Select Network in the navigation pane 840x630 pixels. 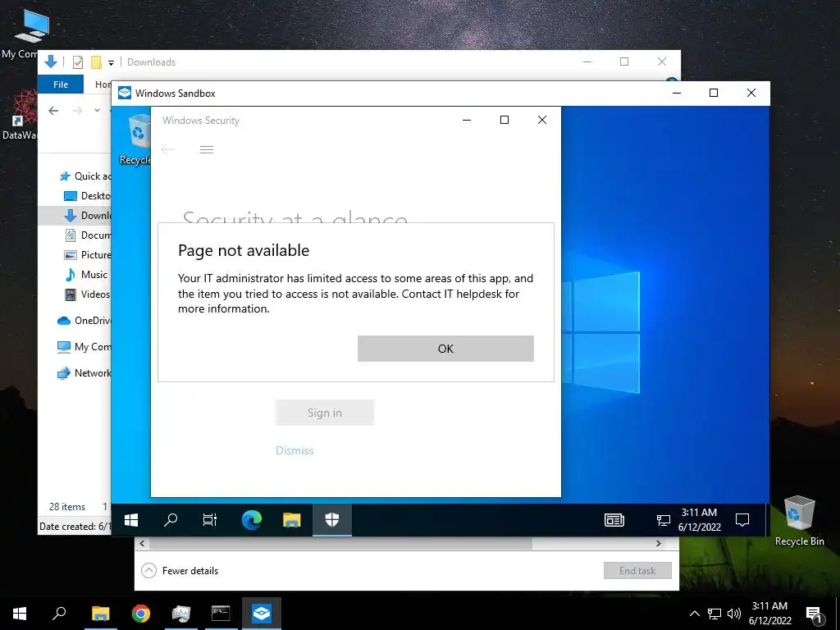[x=84, y=373]
